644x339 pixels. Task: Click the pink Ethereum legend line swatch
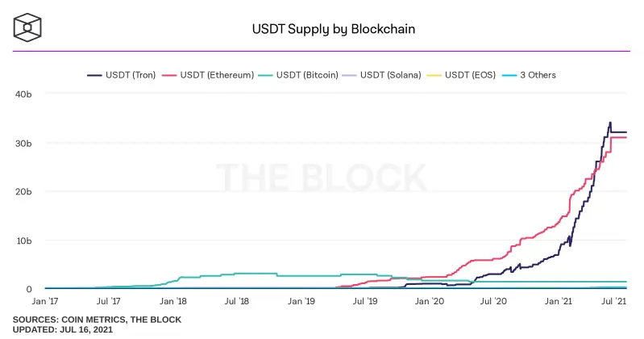point(169,75)
